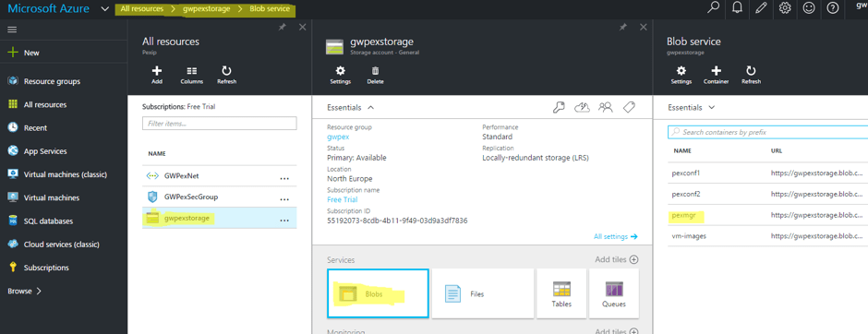Refresh the All resources blade
Viewport: 868px width, 334px height.
(226, 76)
